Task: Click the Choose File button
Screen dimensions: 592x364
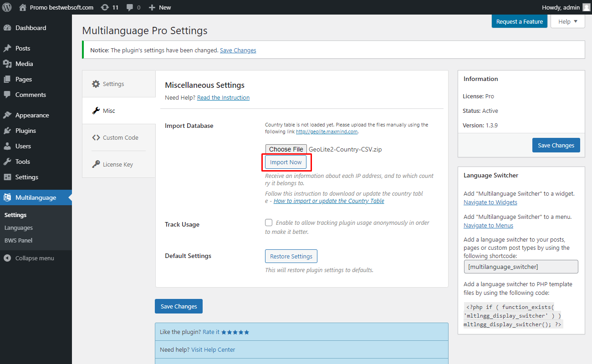Action: tap(286, 149)
